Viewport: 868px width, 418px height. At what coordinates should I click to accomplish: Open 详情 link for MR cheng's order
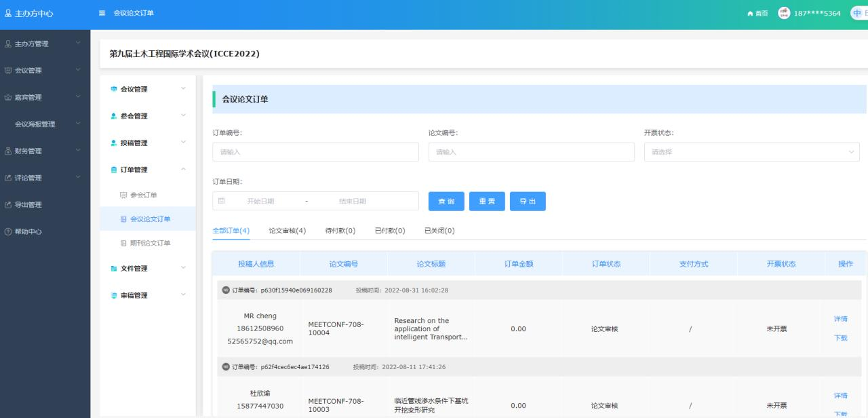coord(840,320)
